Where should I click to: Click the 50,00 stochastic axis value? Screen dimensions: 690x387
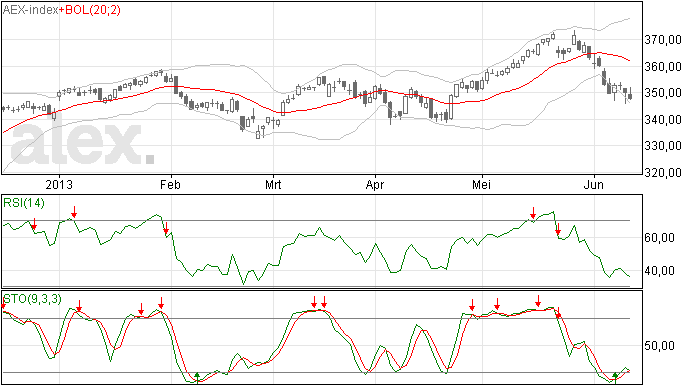[659, 346]
